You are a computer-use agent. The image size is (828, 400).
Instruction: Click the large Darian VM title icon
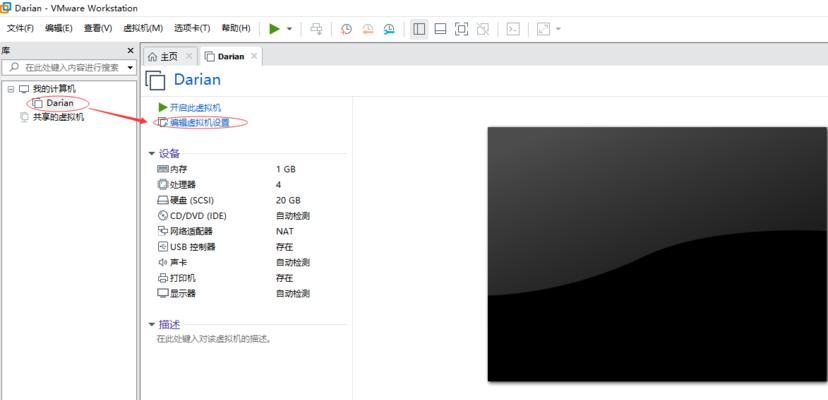click(x=155, y=80)
